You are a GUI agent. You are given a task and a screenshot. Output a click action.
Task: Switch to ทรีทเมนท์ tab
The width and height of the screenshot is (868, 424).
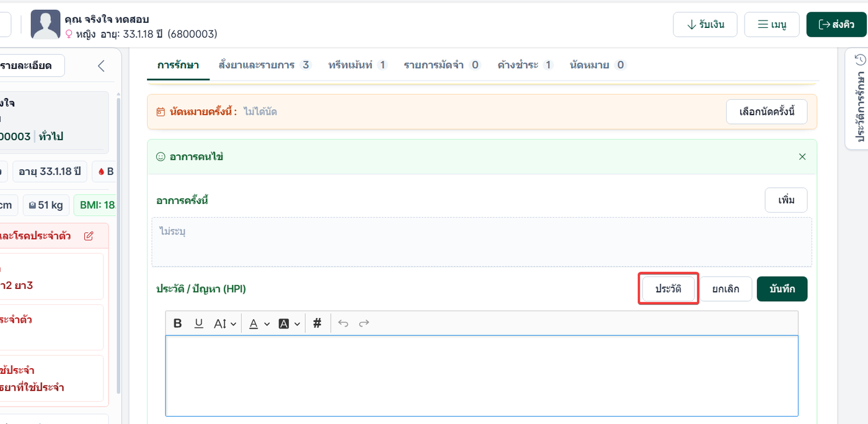pyautogui.click(x=358, y=64)
